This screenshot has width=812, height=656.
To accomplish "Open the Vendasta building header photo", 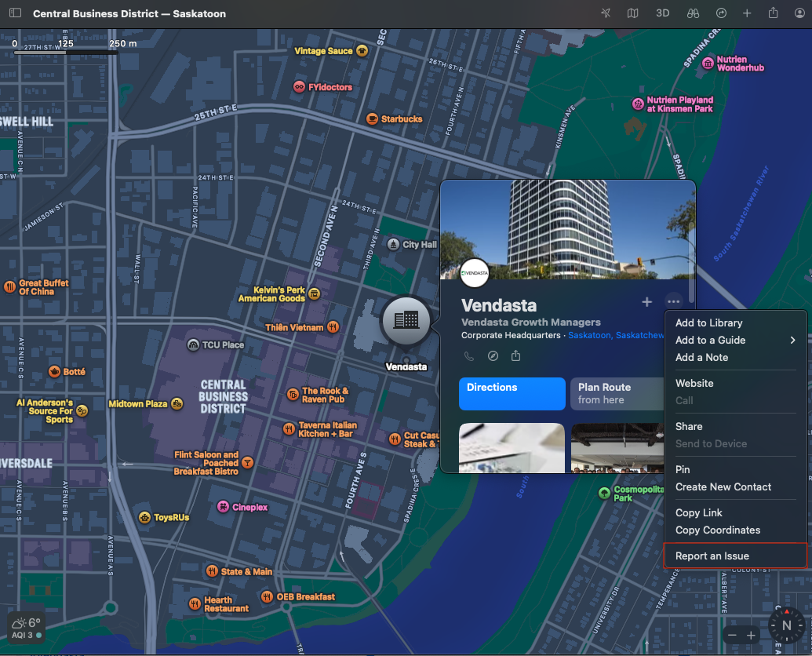I will 567,229.
